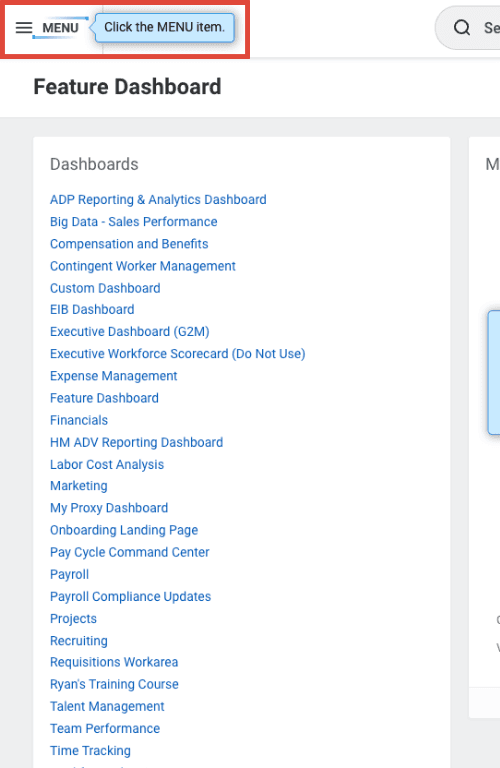Select Compensation and Benefits dashboard

tap(129, 244)
